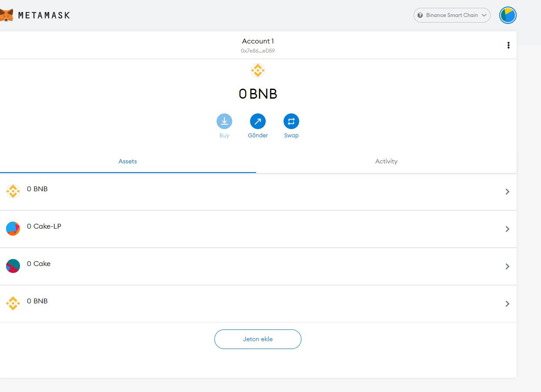Copy the Account 1 address
541x392 pixels.
tap(258, 50)
